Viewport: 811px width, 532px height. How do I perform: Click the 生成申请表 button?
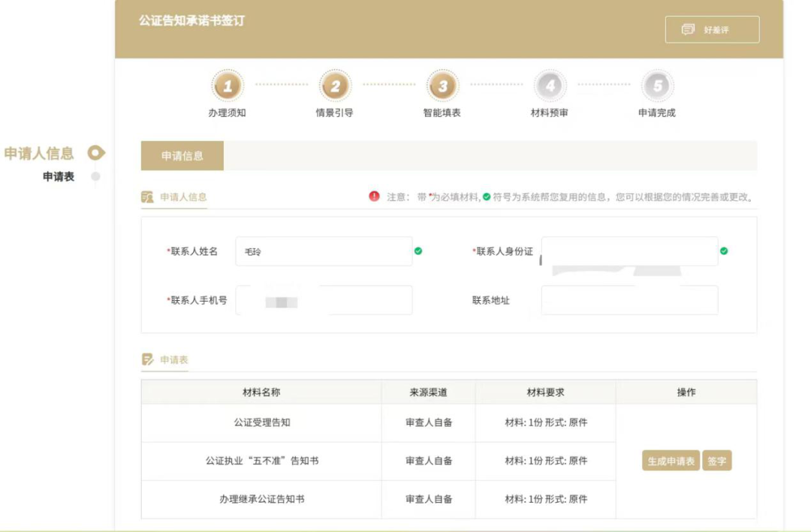click(x=671, y=461)
